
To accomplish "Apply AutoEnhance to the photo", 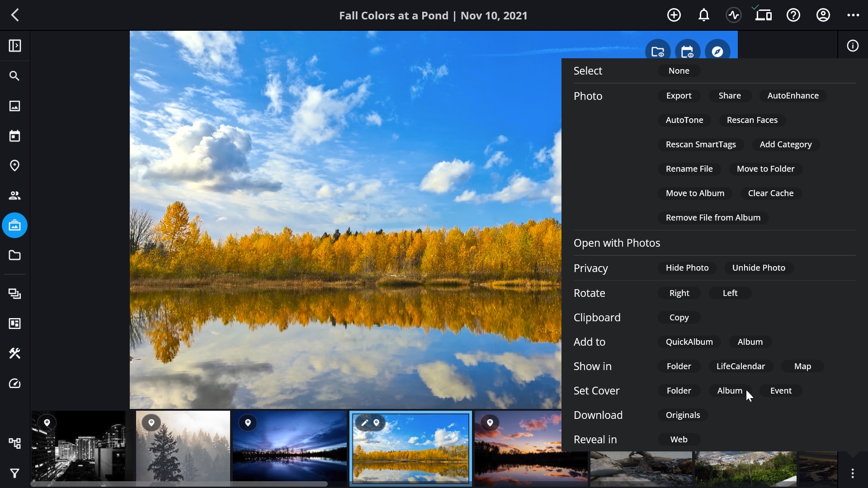I will coord(793,96).
